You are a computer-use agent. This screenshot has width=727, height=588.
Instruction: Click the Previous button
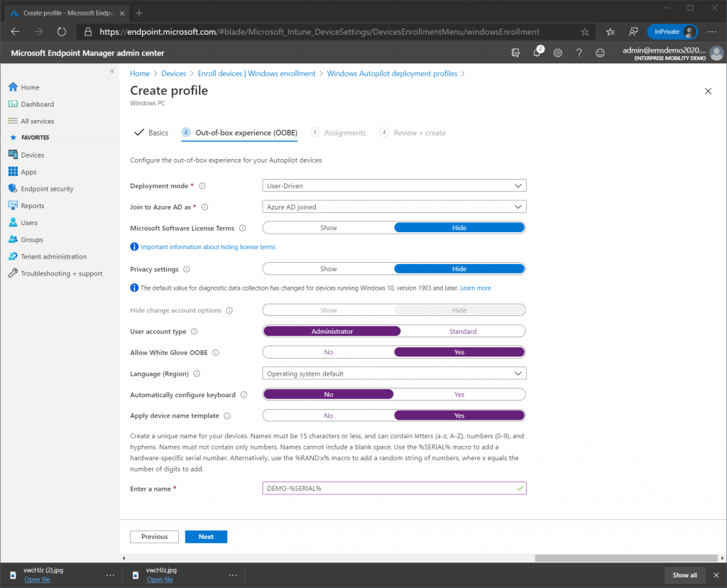point(154,537)
